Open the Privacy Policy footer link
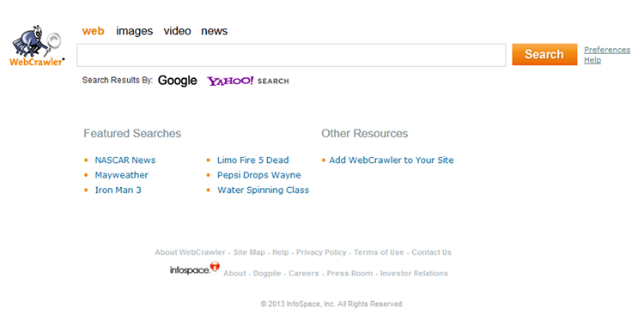 point(321,252)
